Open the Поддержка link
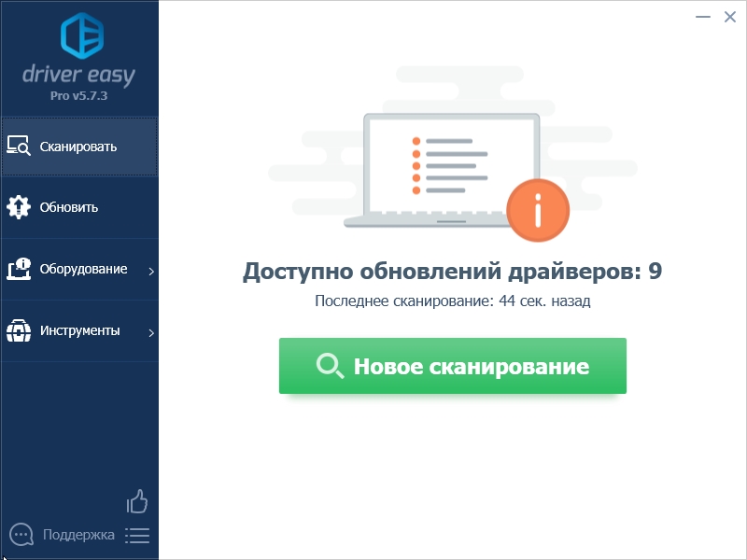747x560 pixels. pyautogui.click(x=78, y=535)
